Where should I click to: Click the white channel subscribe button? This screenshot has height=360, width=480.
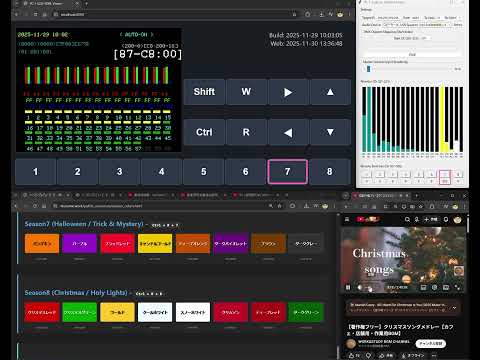tap(431, 343)
